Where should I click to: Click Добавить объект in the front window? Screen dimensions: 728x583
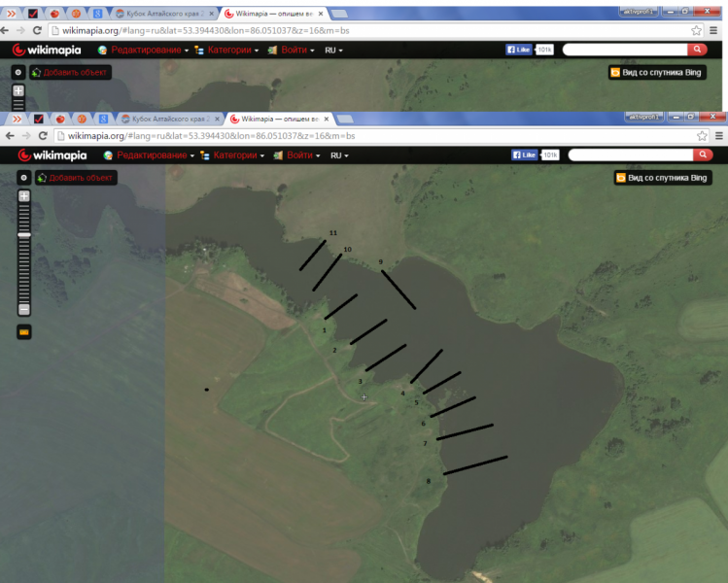tap(76, 178)
